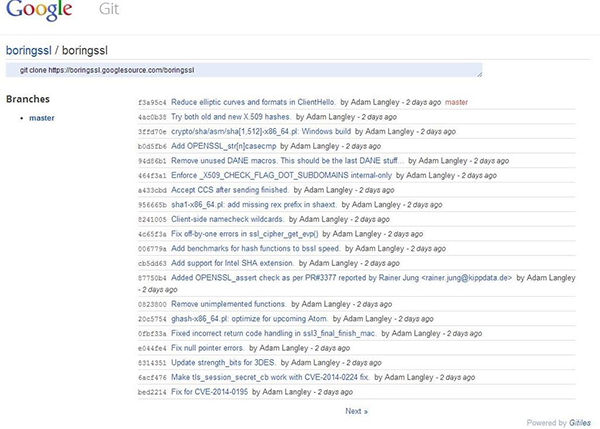The image size is (600, 429).
Task: Click commit hash b0d5fb6
Action: click(152, 146)
